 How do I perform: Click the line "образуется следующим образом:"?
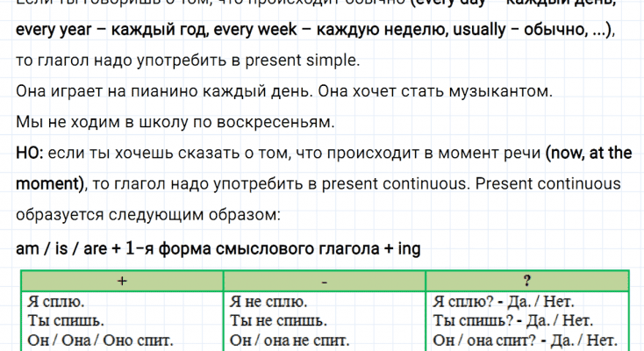[147, 215]
